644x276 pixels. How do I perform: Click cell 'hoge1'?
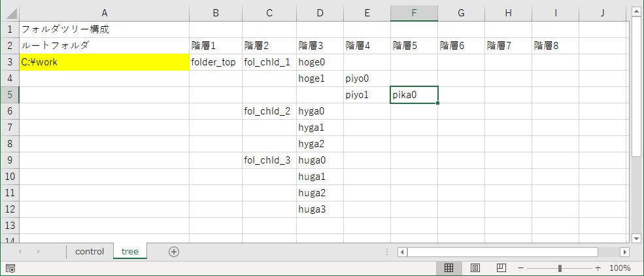[320, 78]
